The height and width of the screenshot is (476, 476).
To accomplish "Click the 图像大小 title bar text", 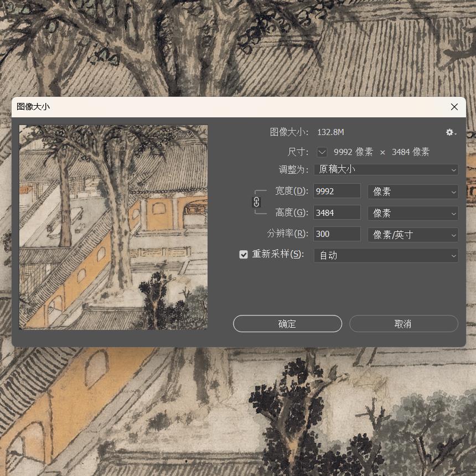I will 33,107.
